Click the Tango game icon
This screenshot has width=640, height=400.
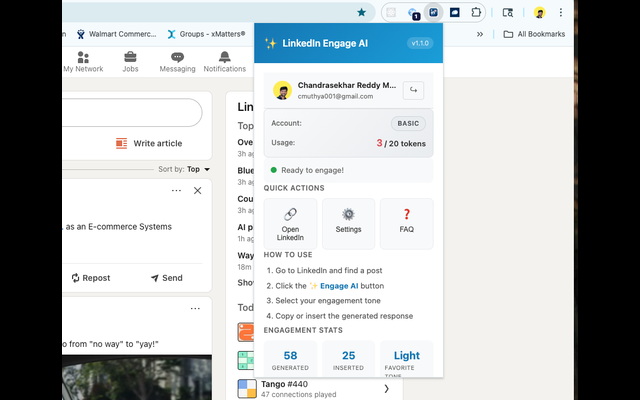[247, 389]
